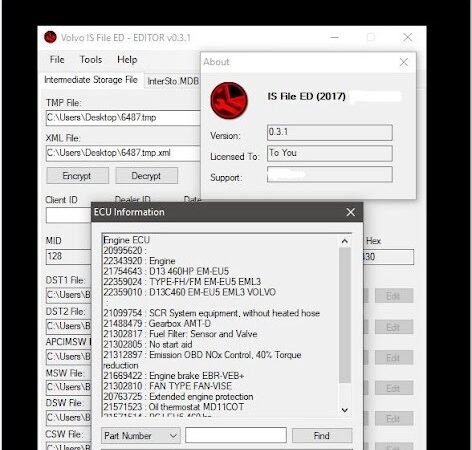This screenshot has height=450, width=472.
Task: Open the Tools menu
Action: coord(91,60)
